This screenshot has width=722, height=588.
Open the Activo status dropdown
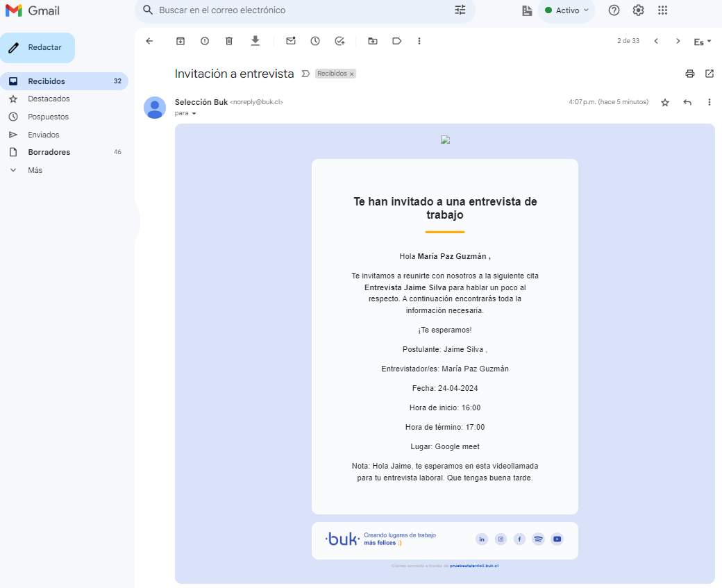566,10
